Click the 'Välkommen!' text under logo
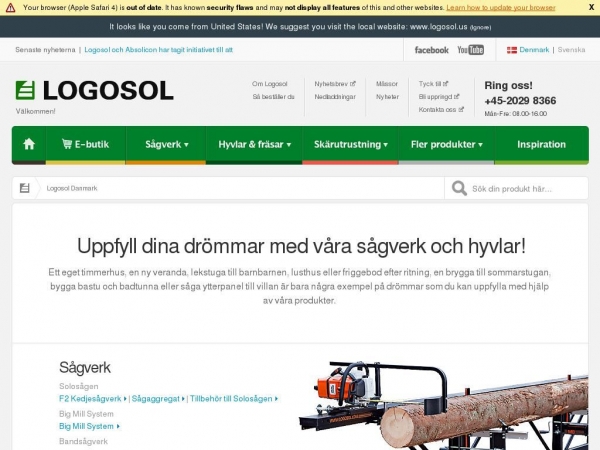The height and width of the screenshot is (450, 600). (35, 111)
